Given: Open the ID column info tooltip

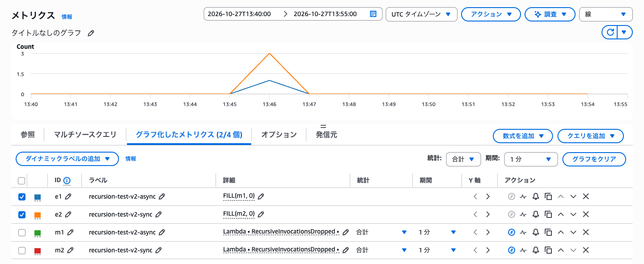Looking at the screenshot, I should click(x=67, y=180).
